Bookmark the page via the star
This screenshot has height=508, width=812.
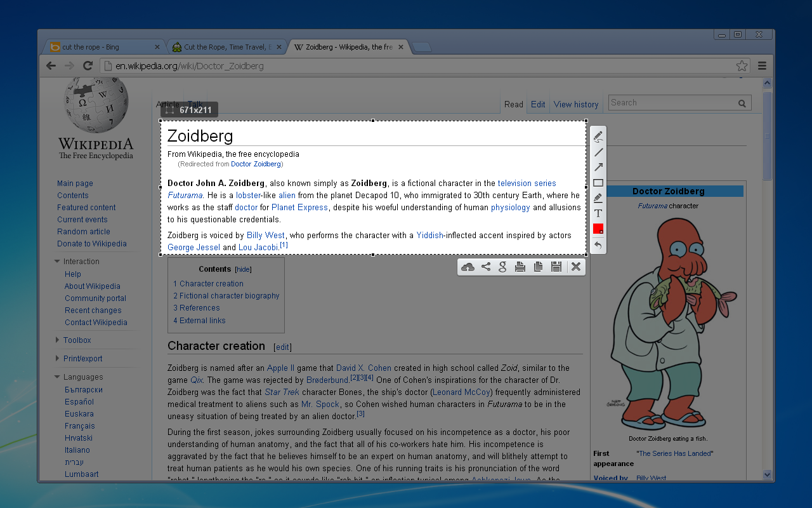pos(742,65)
